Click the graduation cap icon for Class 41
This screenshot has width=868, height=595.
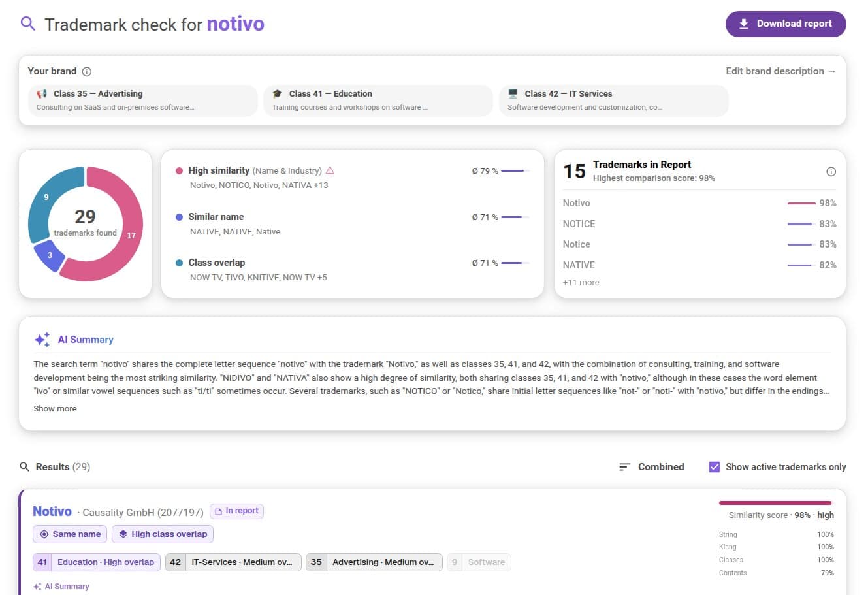pos(277,94)
